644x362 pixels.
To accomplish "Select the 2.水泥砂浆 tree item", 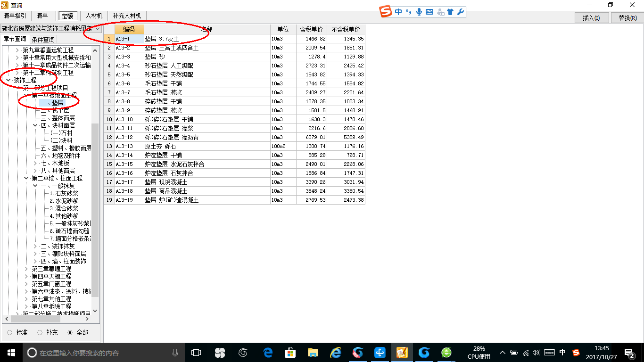I will tap(64, 201).
